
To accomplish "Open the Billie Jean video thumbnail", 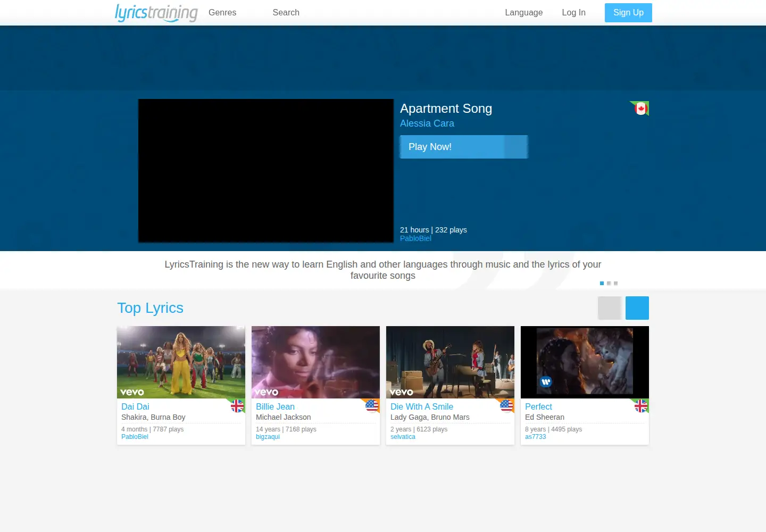I will 315,362.
